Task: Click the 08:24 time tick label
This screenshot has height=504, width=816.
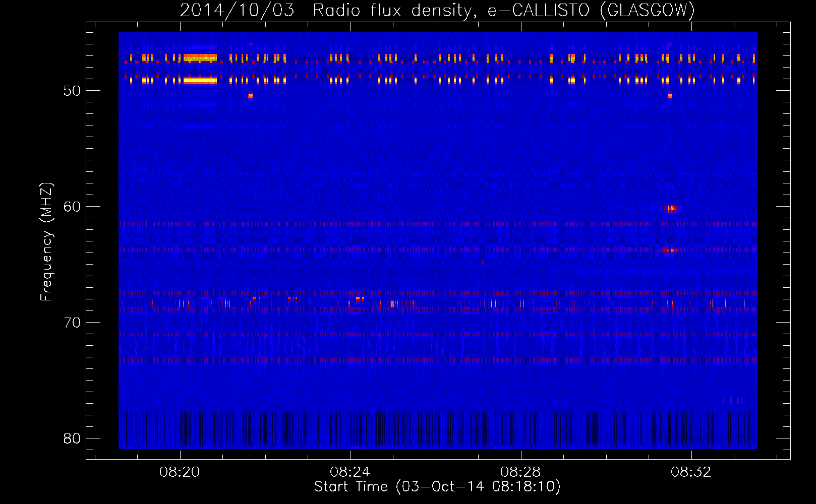Action: pos(350,472)
